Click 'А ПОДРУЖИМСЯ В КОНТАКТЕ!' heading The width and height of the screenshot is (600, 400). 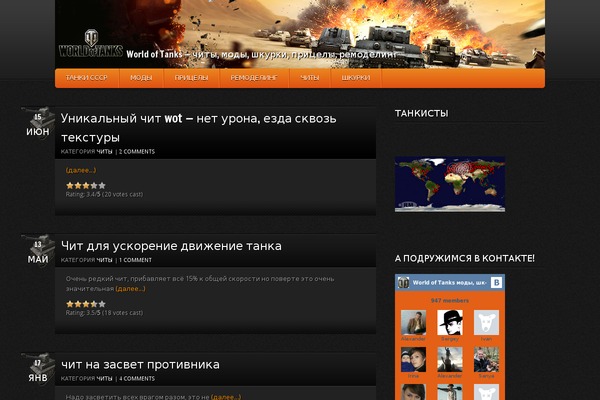[465, 258]
